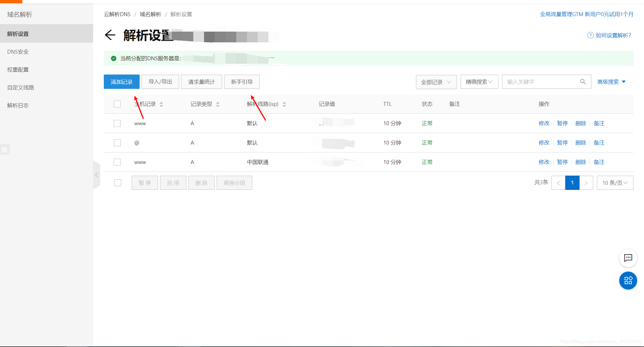Open the 10 条/页 page size dropdown

615,183
